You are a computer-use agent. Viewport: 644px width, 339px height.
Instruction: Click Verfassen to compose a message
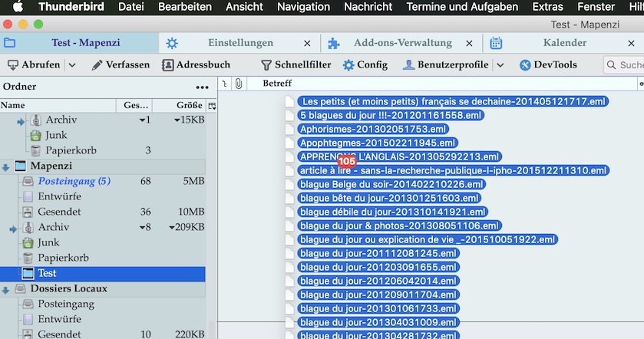[121, 65]
